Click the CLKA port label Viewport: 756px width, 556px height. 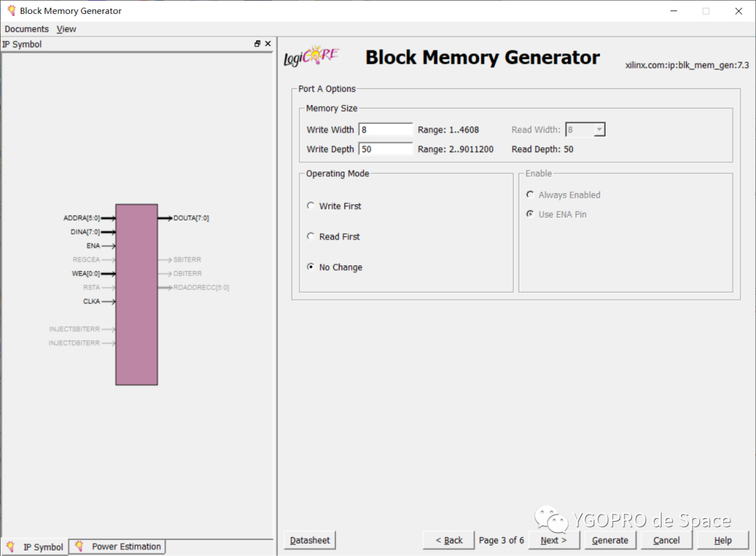[92, 301]
